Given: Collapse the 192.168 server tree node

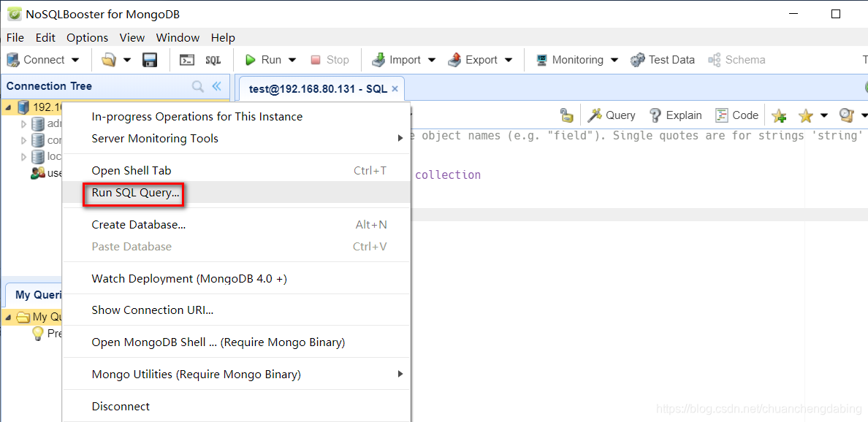Looking at the screenshot, I should pos(8,107).
